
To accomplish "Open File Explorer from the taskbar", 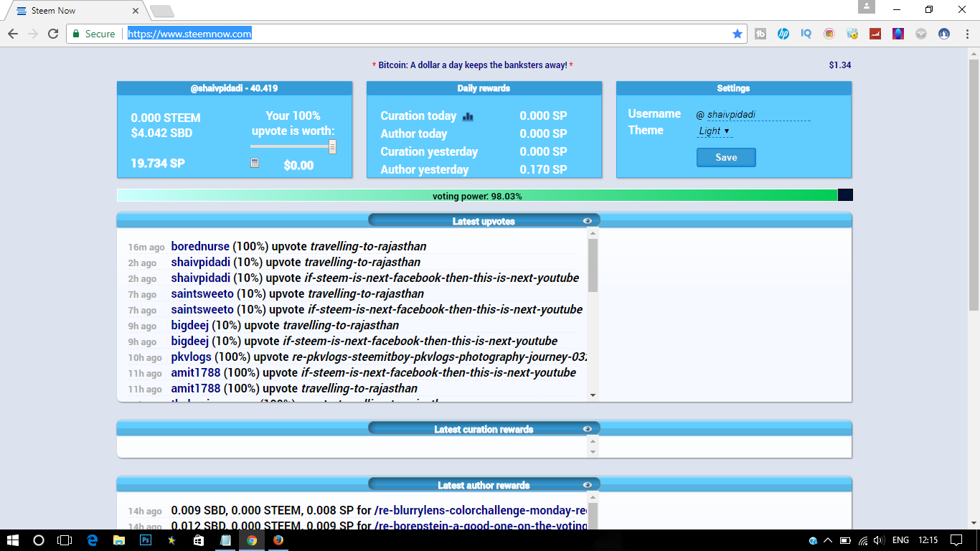I will click(119, 540).
